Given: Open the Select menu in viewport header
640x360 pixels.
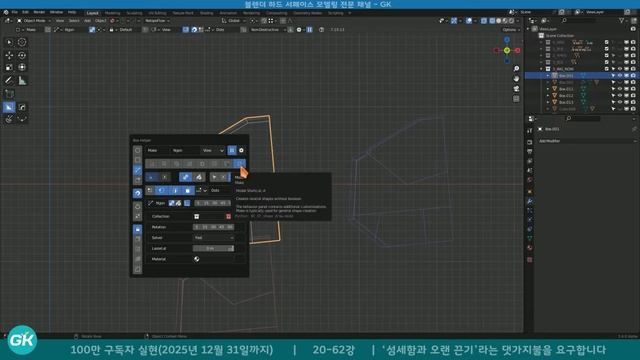Looking at the screenshot, I should [x=74, y=20].
